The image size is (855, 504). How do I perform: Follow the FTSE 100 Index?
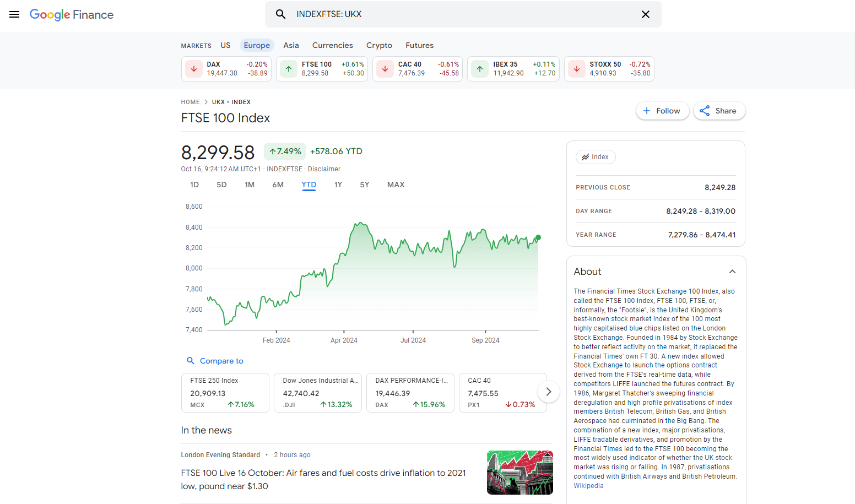click(x=662, y=111)
